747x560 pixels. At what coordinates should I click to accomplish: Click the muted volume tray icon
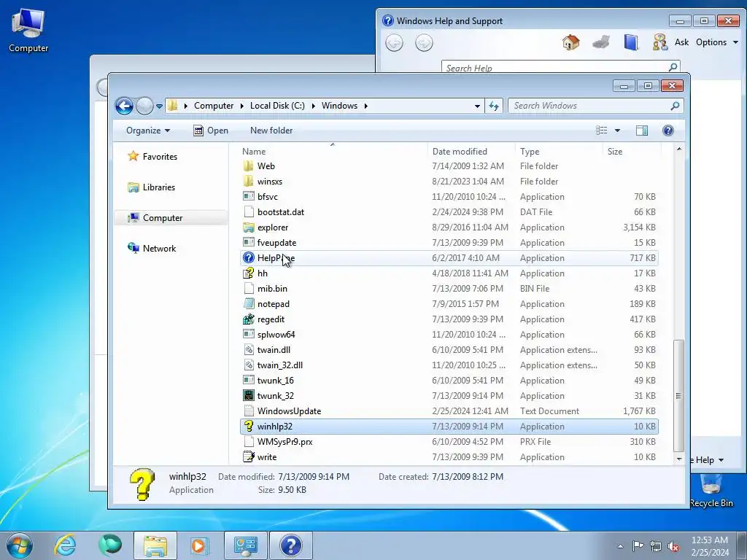[673, 545]
